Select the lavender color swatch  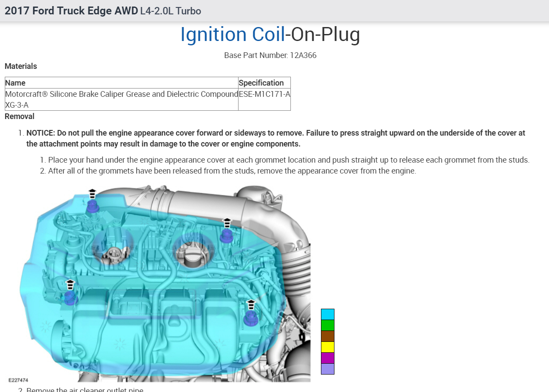[x=327, y=369]
